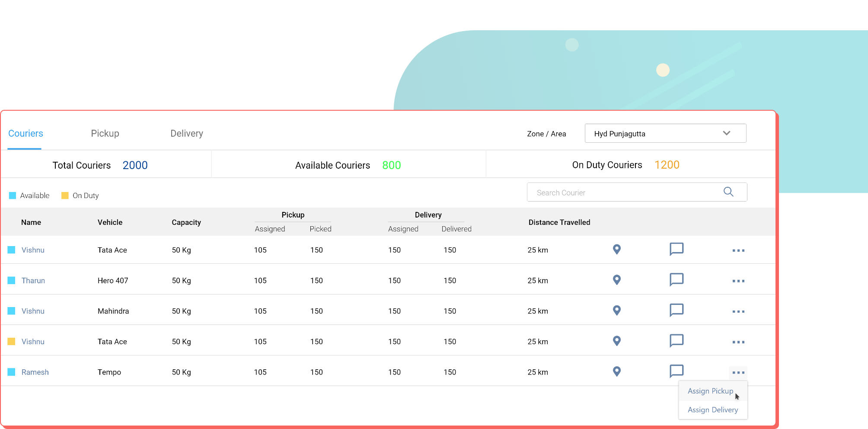Click the search magnifier icon
Screen dimensions: 868x429
tap(728, 192)
